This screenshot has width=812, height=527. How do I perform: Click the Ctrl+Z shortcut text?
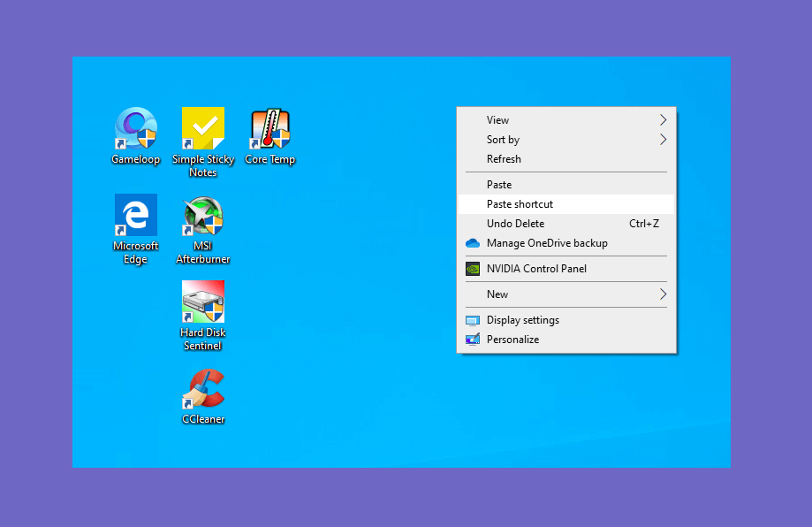644,224
